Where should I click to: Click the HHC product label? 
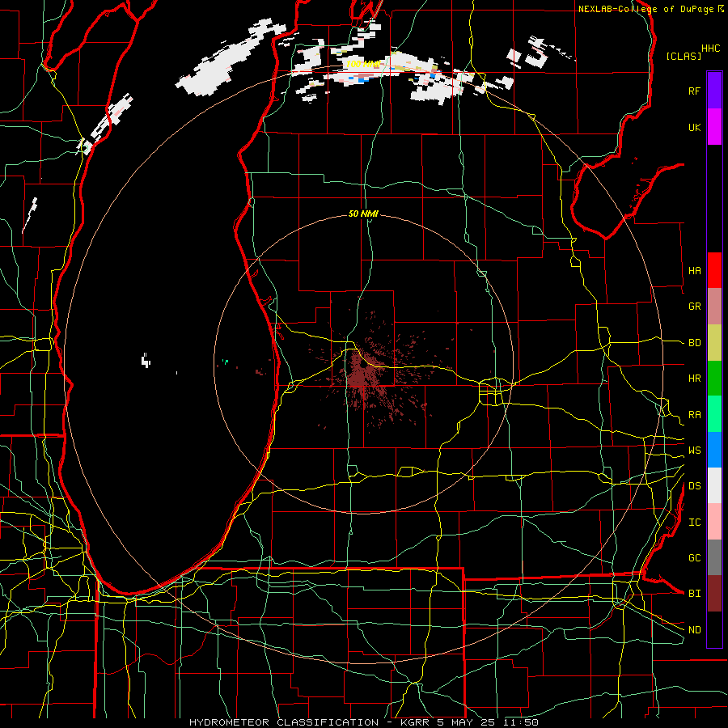point(710,49)
